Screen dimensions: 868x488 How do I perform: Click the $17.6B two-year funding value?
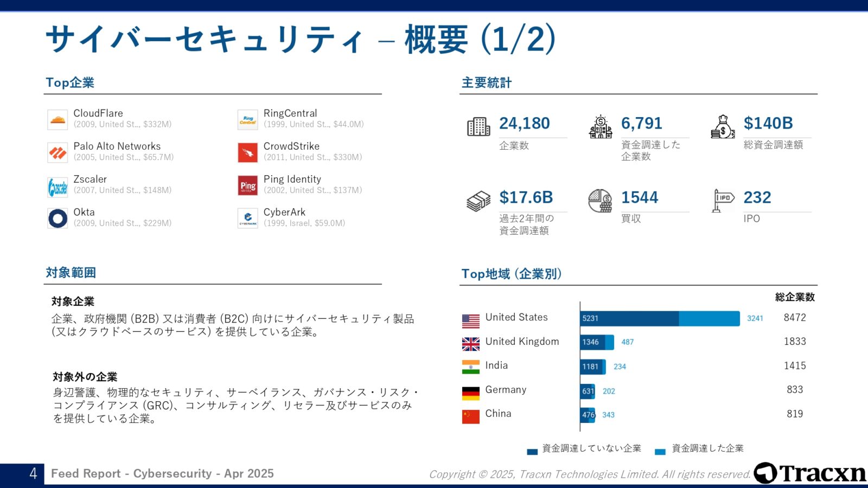click(526, 197)
